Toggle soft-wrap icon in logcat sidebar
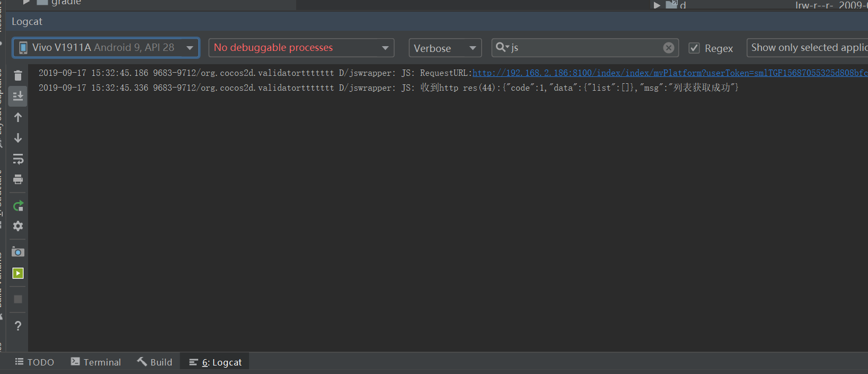The image size is (868, 374). 18,159
